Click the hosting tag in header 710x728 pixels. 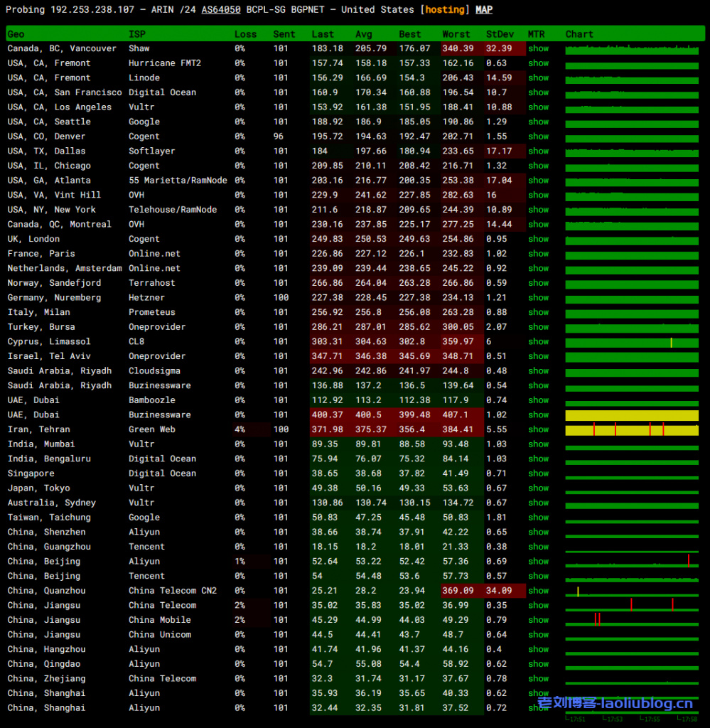pyautogui.click(x=445, y=9)
